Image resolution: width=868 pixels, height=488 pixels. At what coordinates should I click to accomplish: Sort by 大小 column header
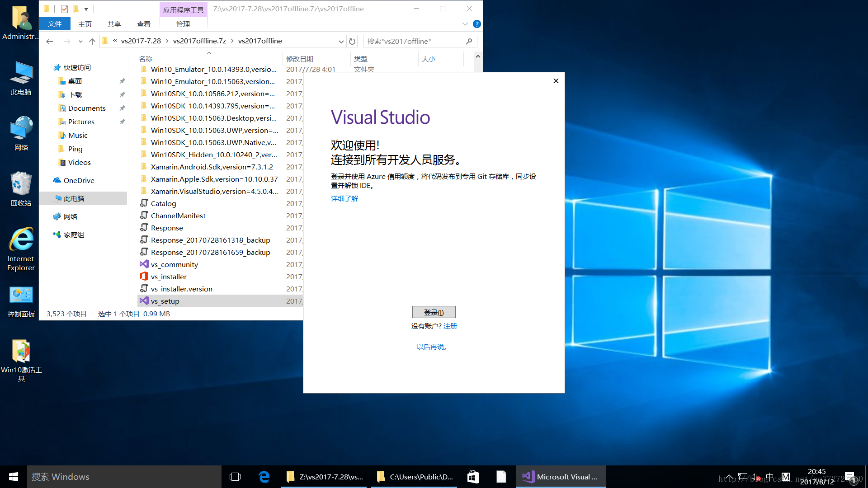(x=428, y=59)
